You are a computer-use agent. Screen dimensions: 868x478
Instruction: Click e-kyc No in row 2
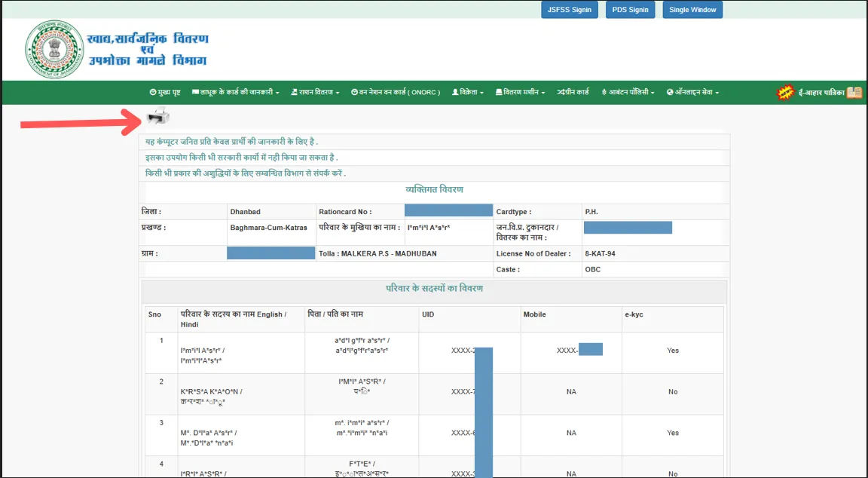(x=673, y=391)
